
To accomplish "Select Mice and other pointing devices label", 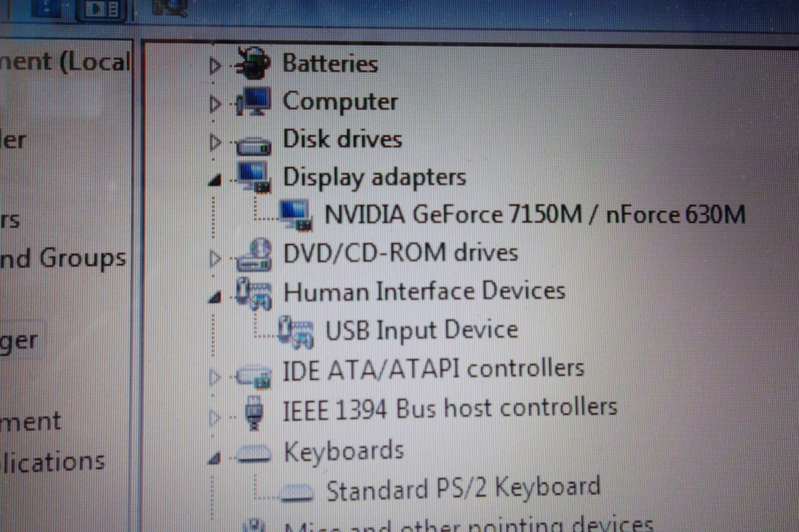I will (x=468, y=525).
